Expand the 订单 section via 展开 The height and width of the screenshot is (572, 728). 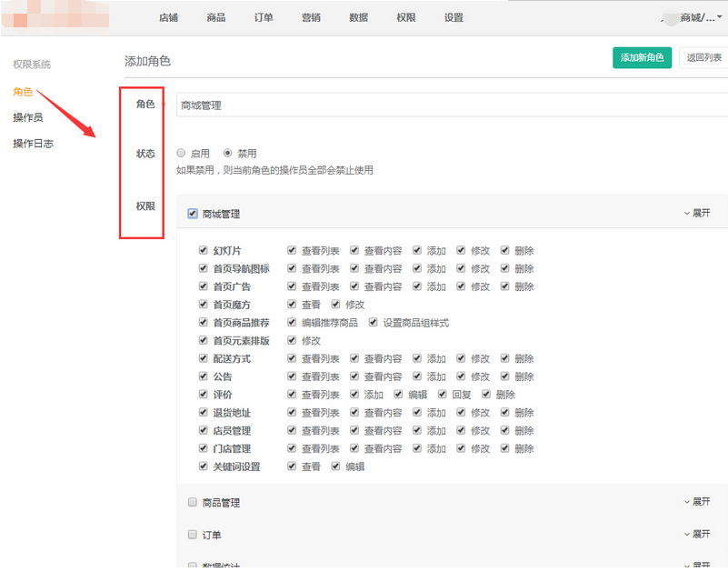pyautogui.click(x=697, y=535)
